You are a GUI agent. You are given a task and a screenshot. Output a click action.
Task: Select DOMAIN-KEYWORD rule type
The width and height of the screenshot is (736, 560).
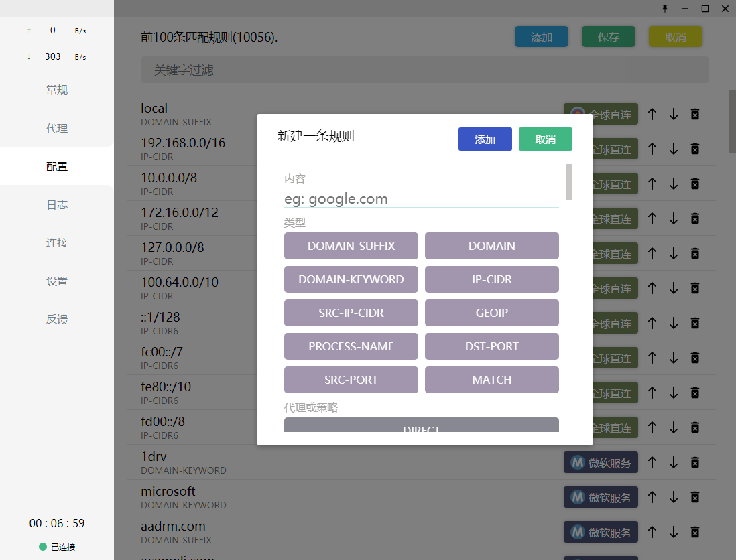[x=351, y=279]
